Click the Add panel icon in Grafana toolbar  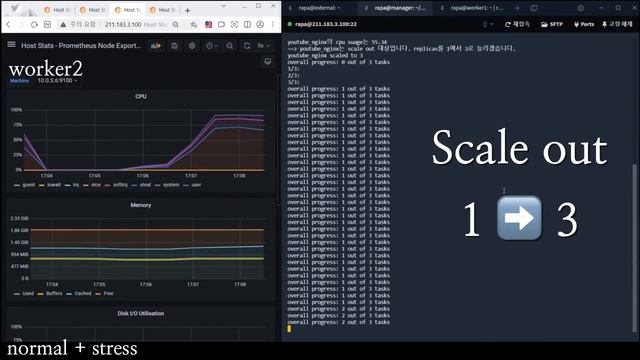[x=156, y=46]
